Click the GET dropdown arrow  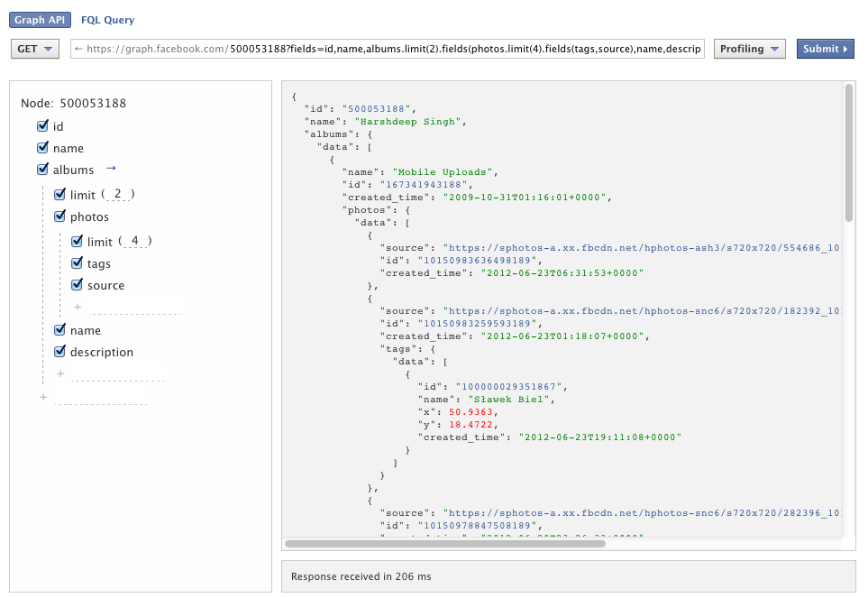pos(47,49)
